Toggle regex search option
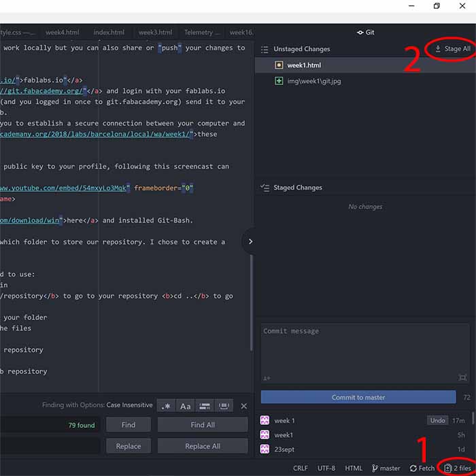This screenshot has height=476, width=476. 166,406
